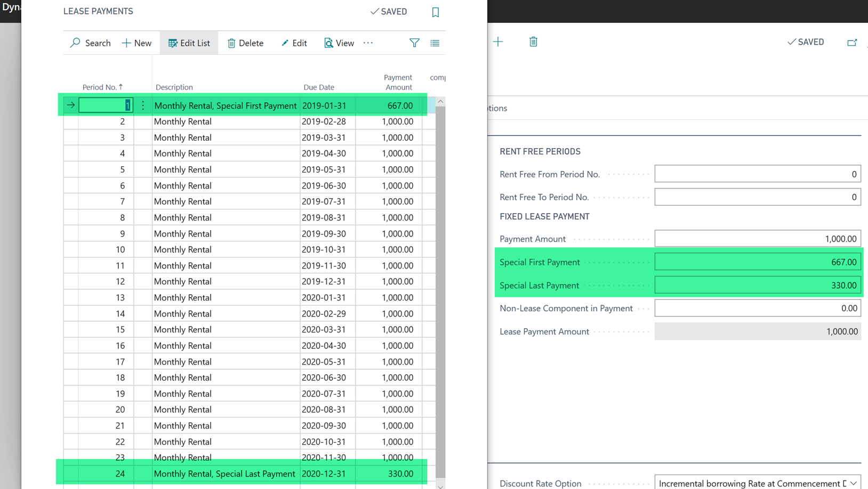The image size is (868, 489).
Task: Sort by Payment Amount column header
Action: click(x=398, y=82)
